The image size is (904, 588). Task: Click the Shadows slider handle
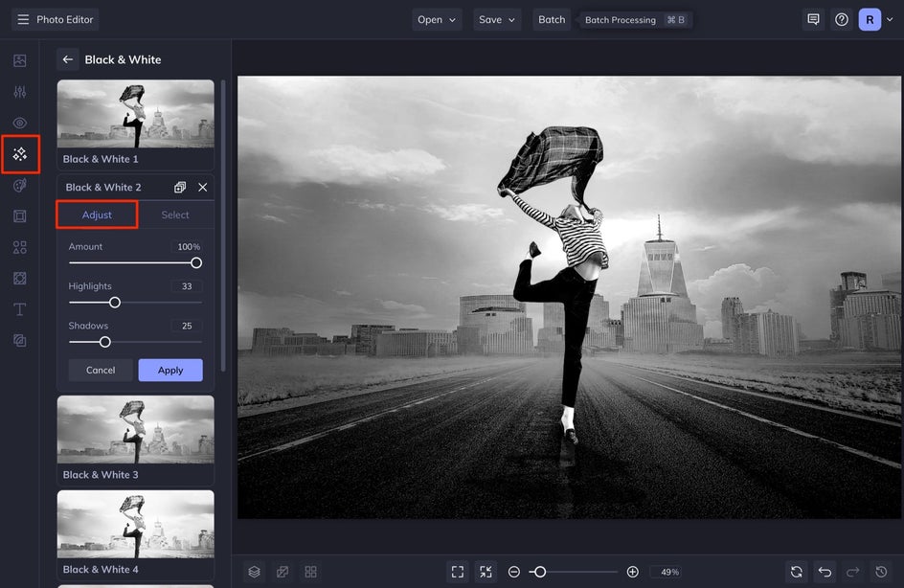point(105,342)
